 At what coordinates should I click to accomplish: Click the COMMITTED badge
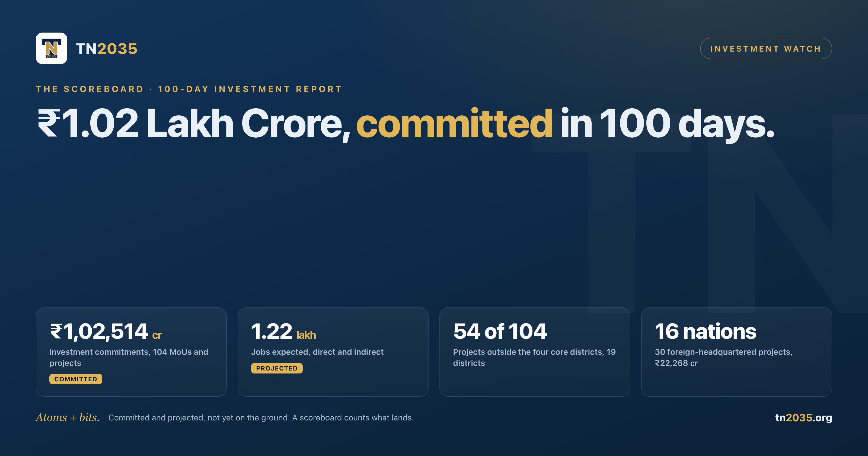tap(76, 379)
